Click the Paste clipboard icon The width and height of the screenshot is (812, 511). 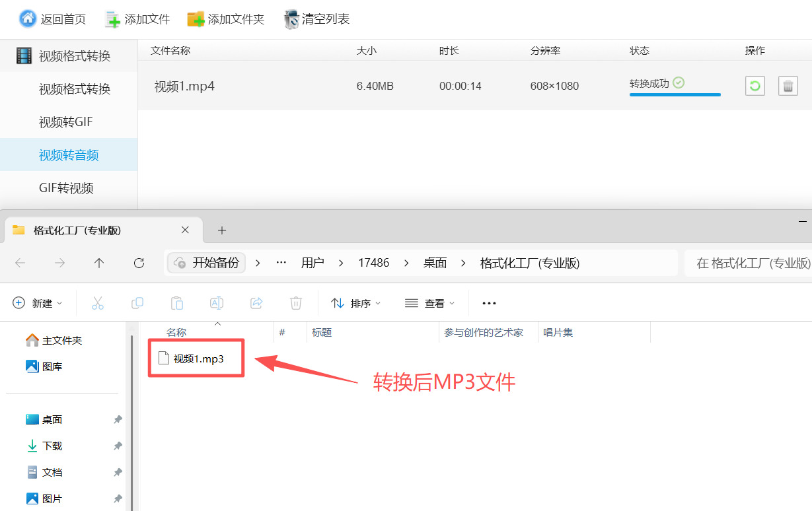click(x=177, y=303)
